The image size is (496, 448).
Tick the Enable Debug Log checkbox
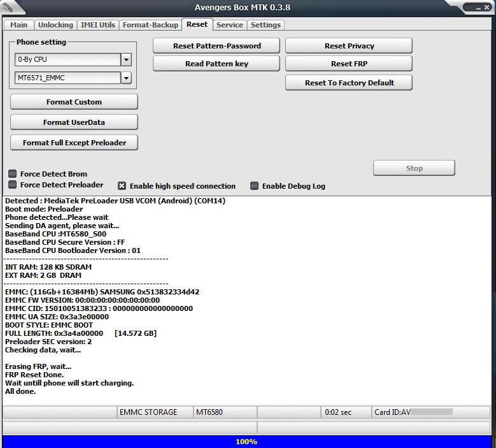[254, 186]
